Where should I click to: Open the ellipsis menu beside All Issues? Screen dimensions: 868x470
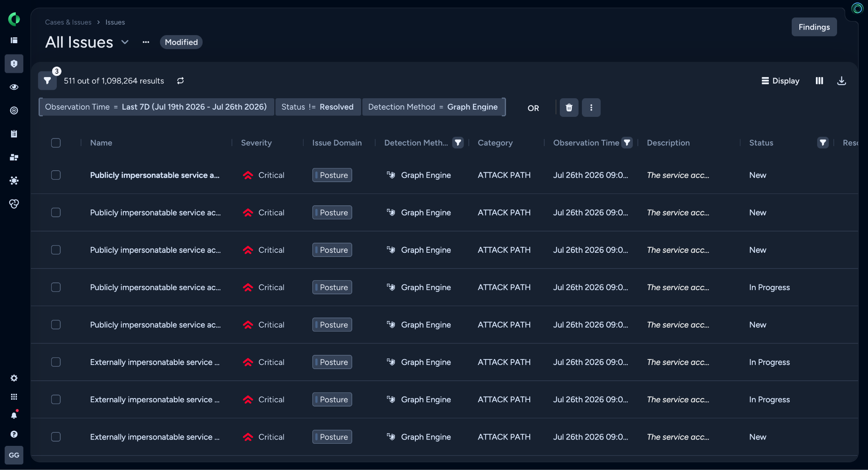tap(146, 42)
